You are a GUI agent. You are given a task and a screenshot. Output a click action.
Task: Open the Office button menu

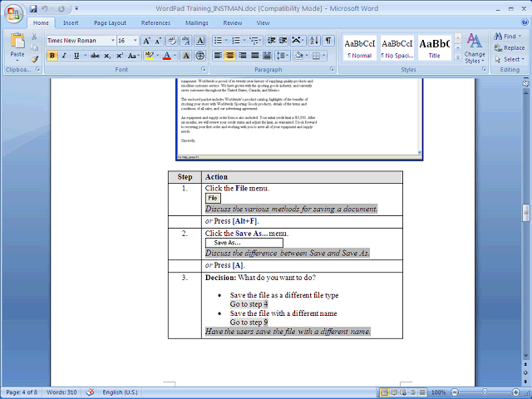pos(13,13)
